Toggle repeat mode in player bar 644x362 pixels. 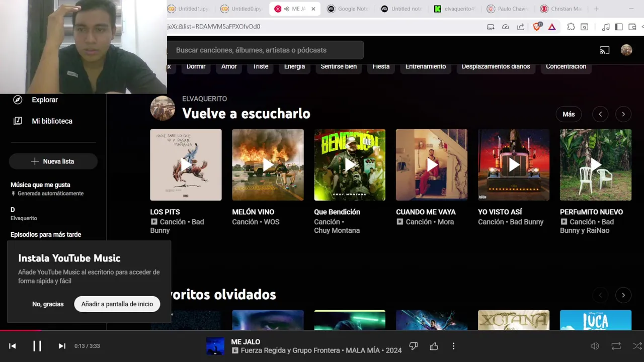pyautogui.click(x=616, y=346)
